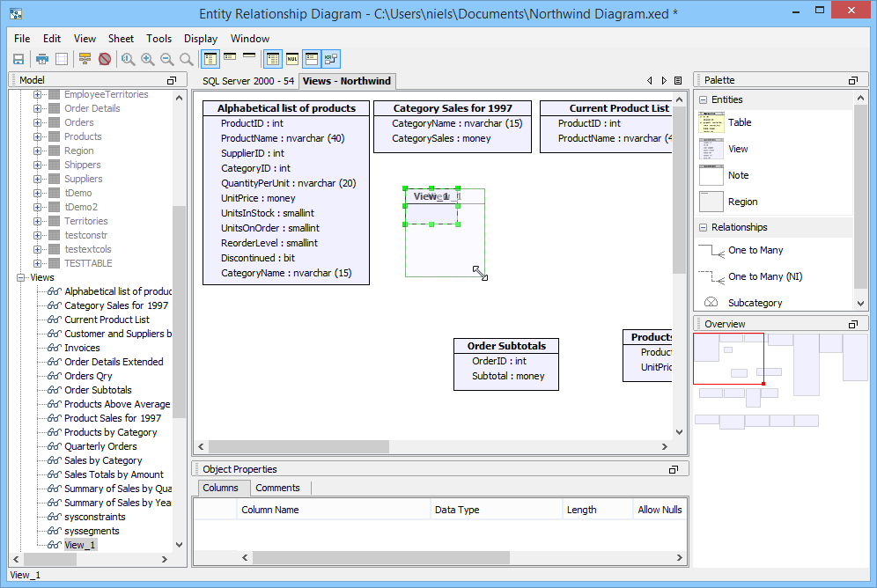Toggle the full column view mode button
Viewport: 877px width, 588px height.
[210, 59]
